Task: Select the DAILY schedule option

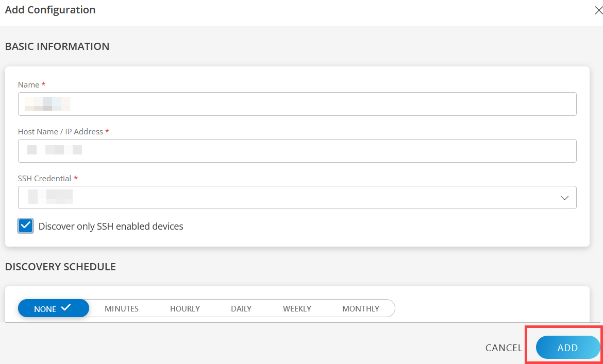Action: (241, 308)
